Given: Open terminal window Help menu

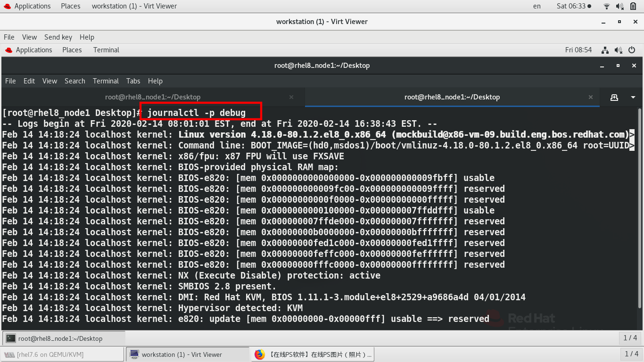Looking at the screenshot, I should coord(155,81).
